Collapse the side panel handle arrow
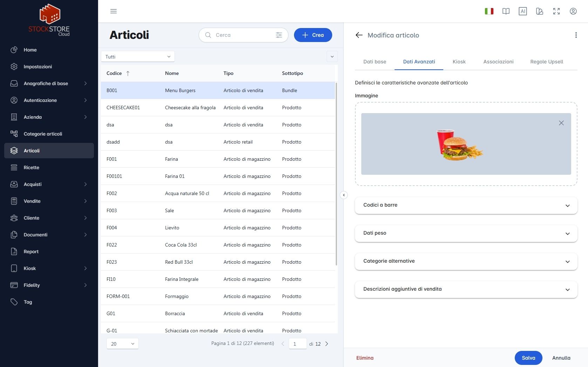This screenshot has width=588, height=367. click(344, 195)
